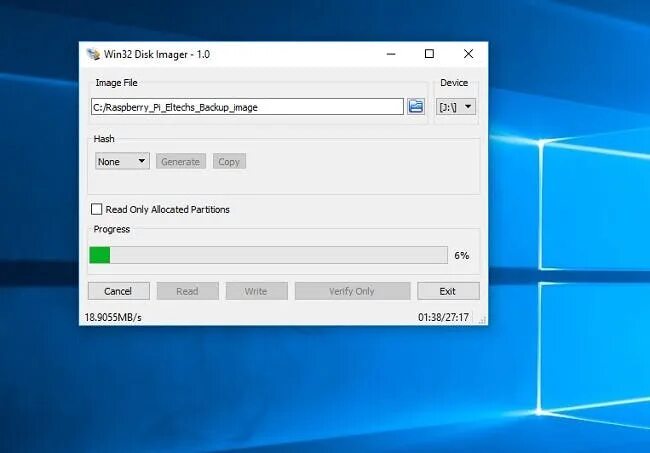Click the green progress bar

(269, 255)
